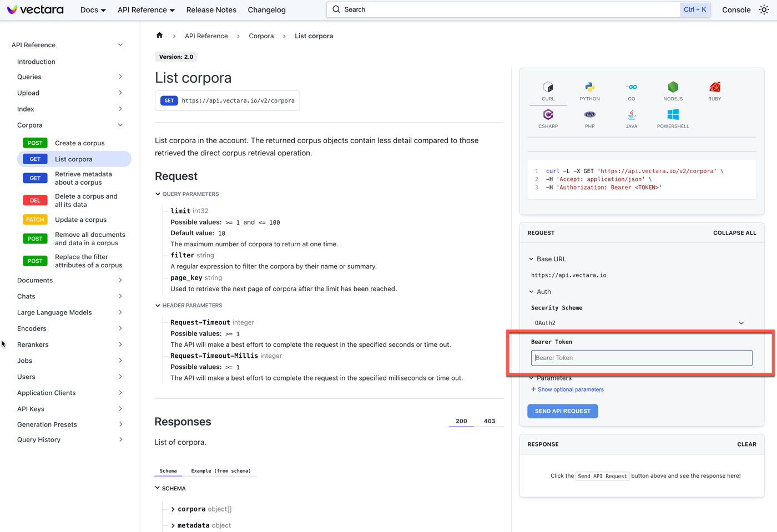
Task: Select the NODEJS language icon
Action: [x=673, y=90]
